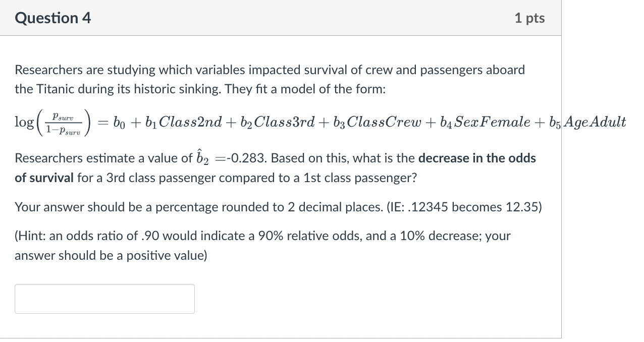Click the AgeAdult term in the equation

coord(594,122)
